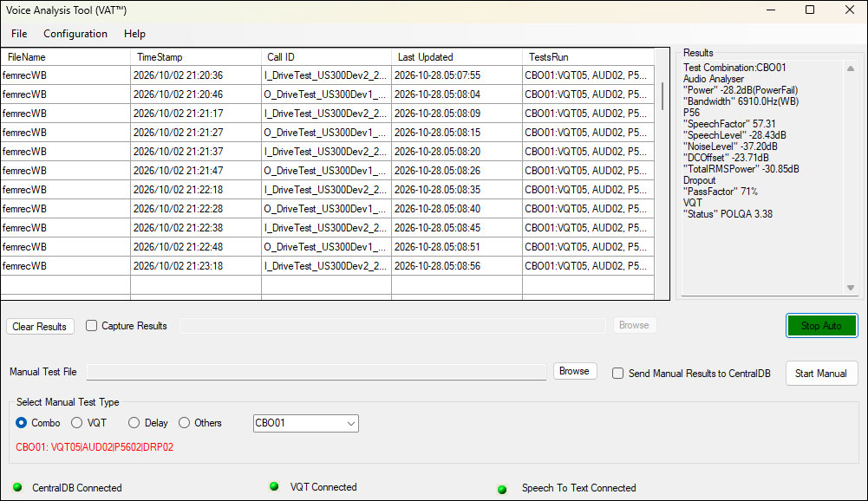Select the Others radio button

(x=185, y=423)
